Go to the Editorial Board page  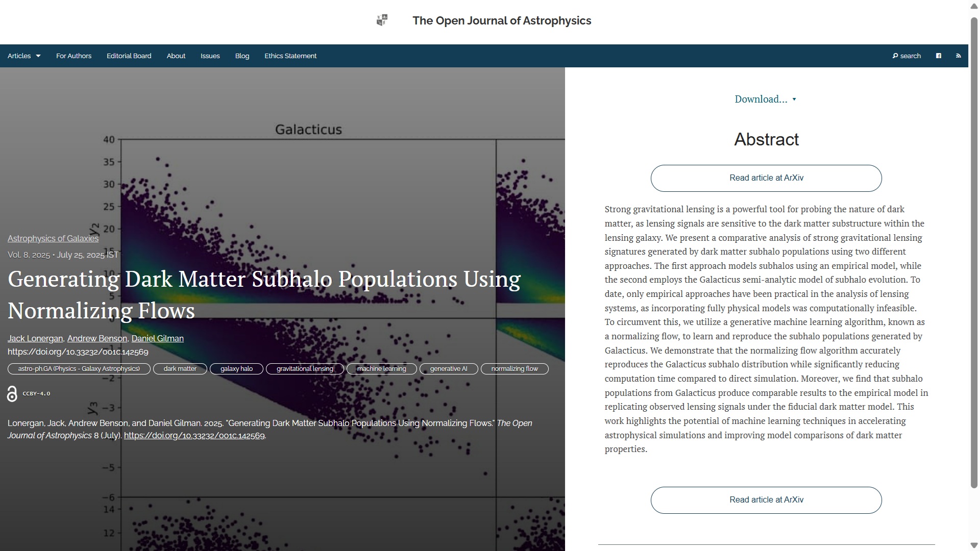point(129,56)
